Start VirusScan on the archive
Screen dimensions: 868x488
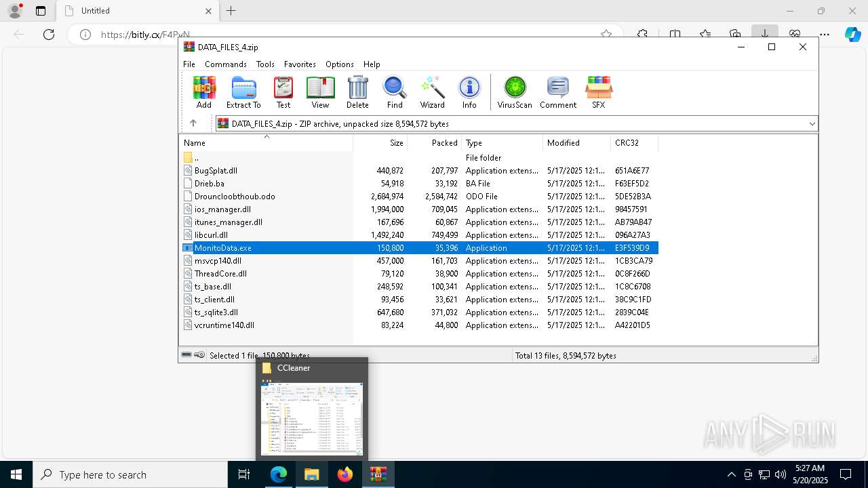tap(515, 92)
